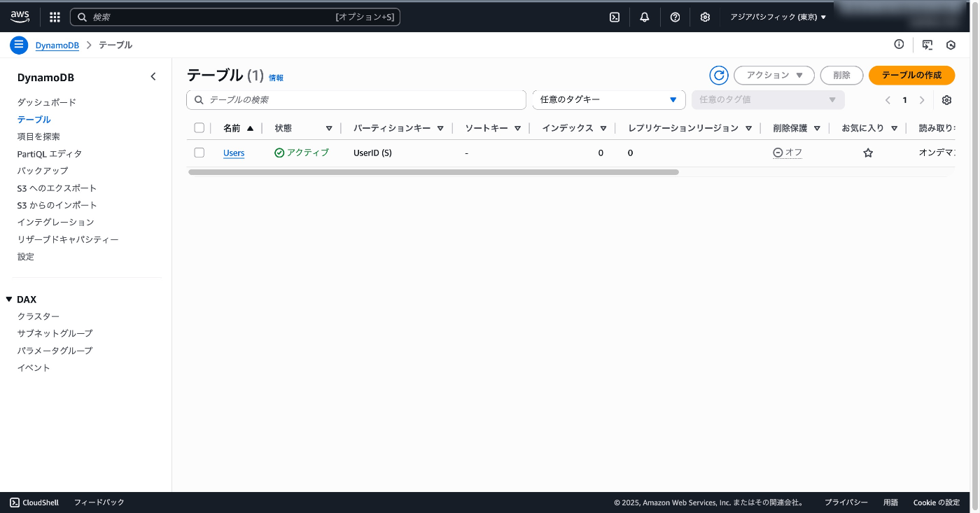Open the status column filter arrow
980x513 pixels.
[x=329, y=129]
